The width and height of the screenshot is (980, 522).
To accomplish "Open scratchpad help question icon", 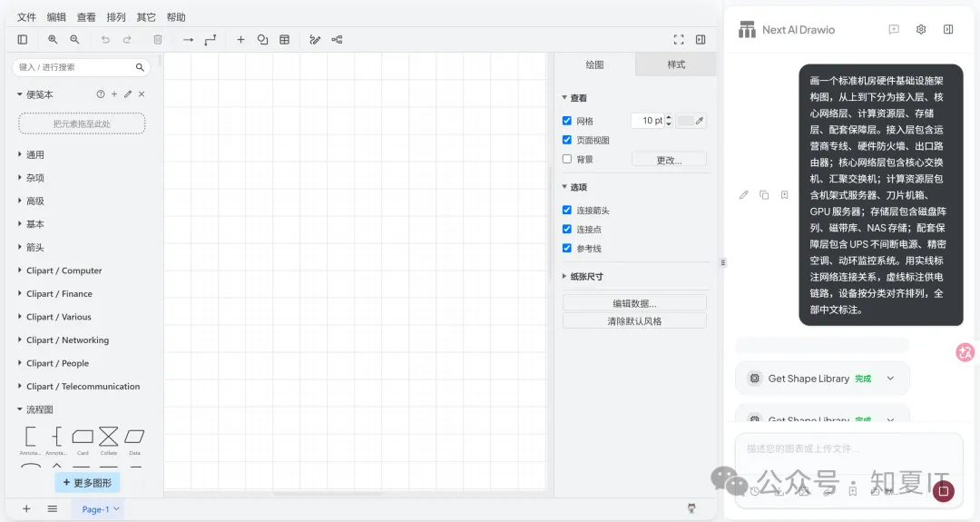I will pos(101,94).
